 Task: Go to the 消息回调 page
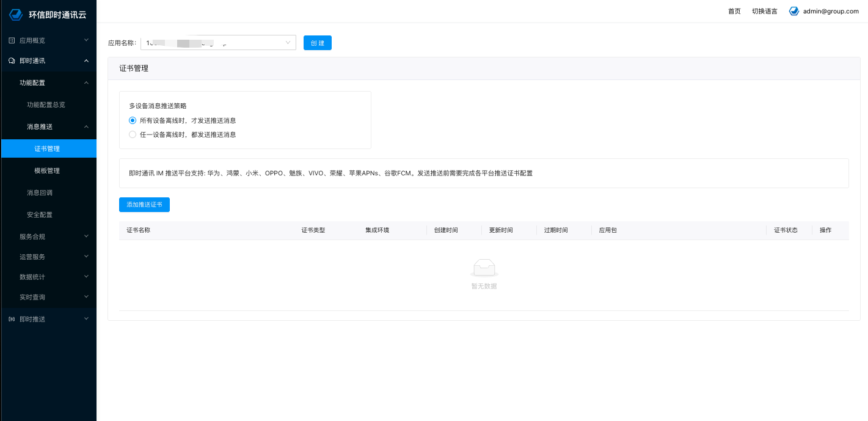point(40,192)
